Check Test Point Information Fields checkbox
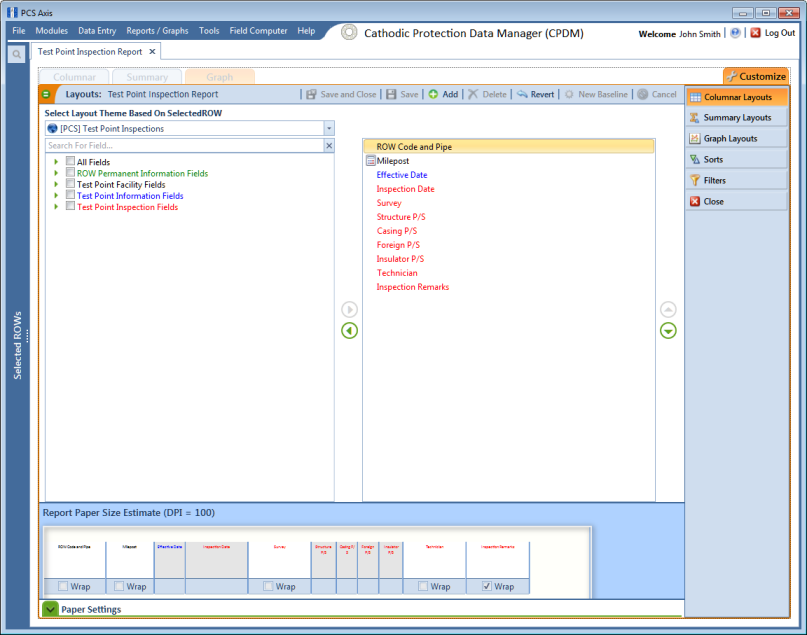This screenshot has width=807, height=635. (71, 195)
